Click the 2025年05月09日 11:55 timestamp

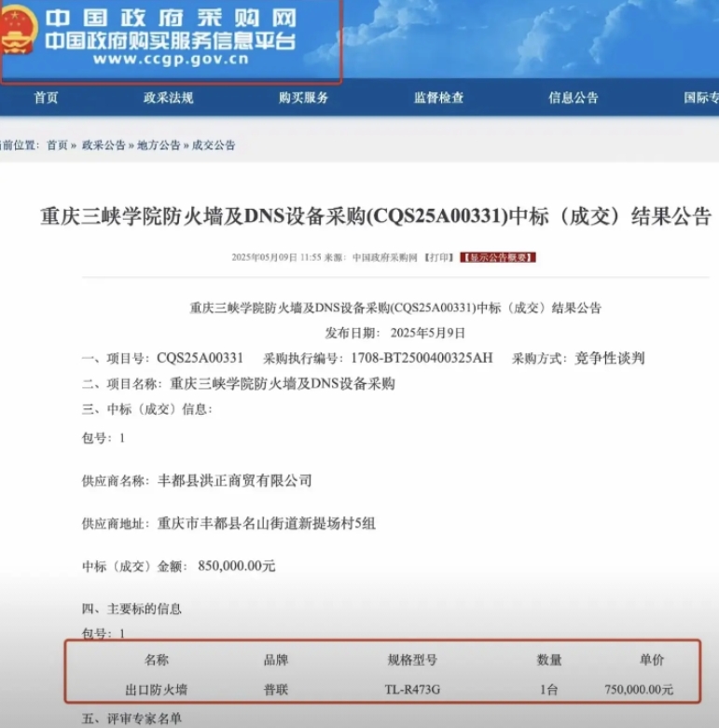276,257
